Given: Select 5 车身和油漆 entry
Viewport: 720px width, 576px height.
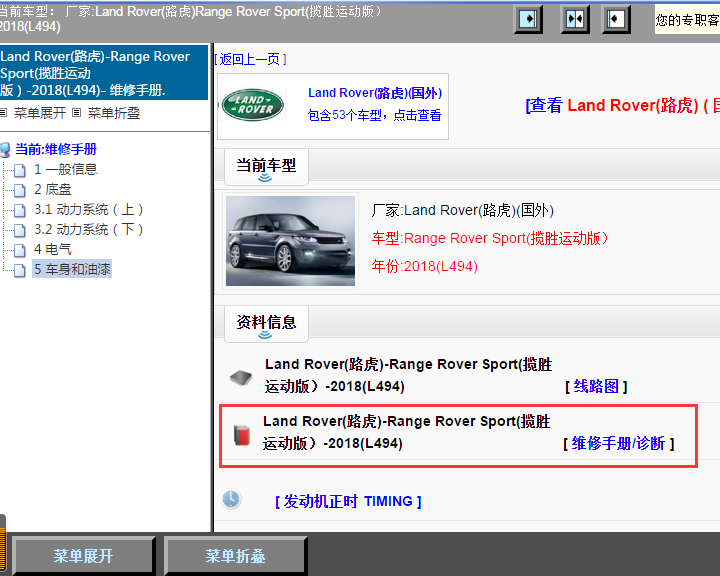Looking at the screenshot, I should [x=72, y=269].
